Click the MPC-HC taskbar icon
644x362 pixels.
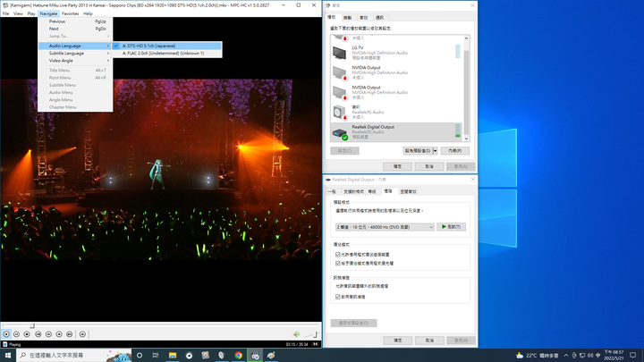[255, 356]
